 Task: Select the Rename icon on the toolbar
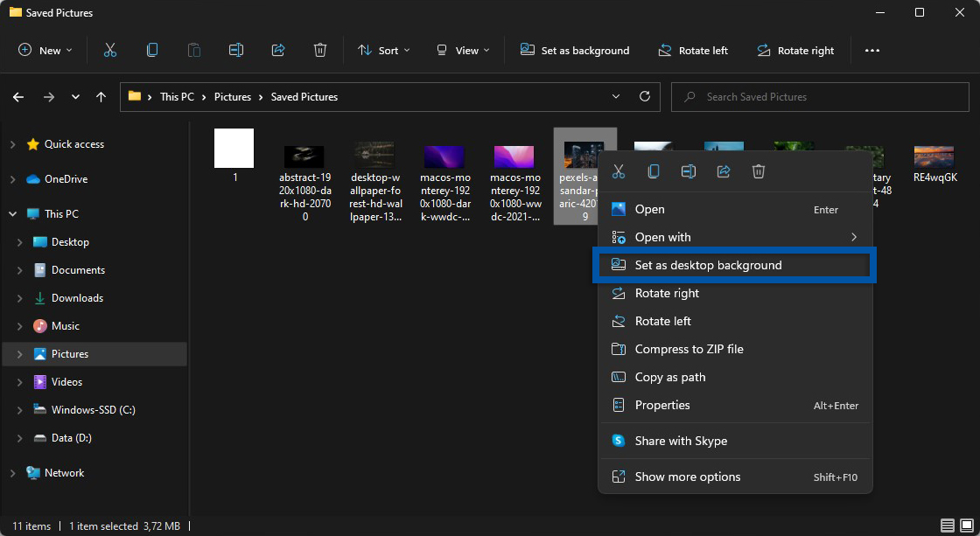pos(235,50)
